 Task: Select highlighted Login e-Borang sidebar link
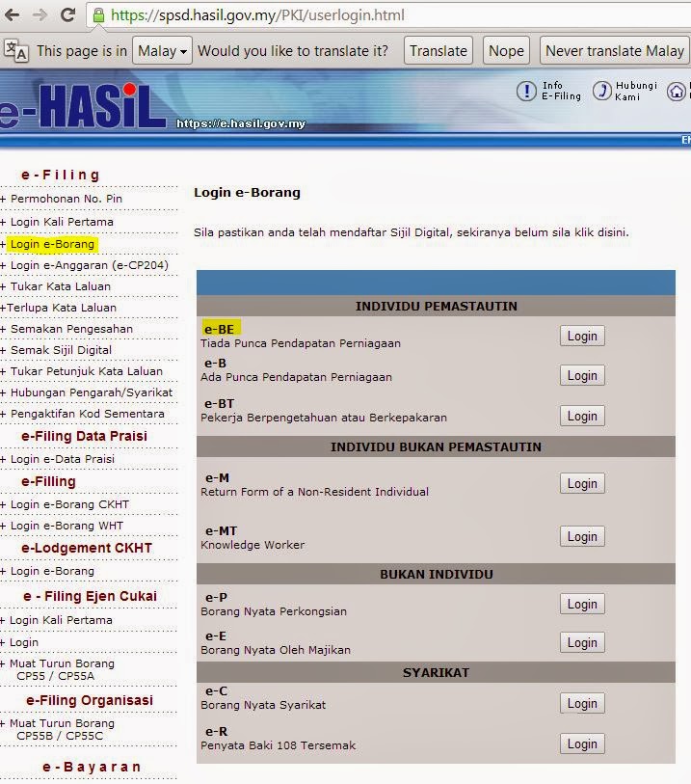(x=52, y=244)
